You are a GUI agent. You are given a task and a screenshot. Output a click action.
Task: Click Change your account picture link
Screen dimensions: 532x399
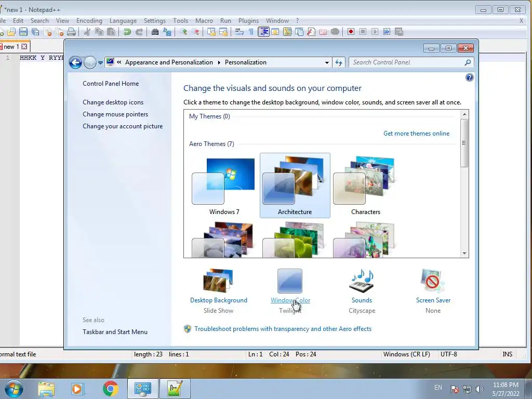[x=123, y=126]
